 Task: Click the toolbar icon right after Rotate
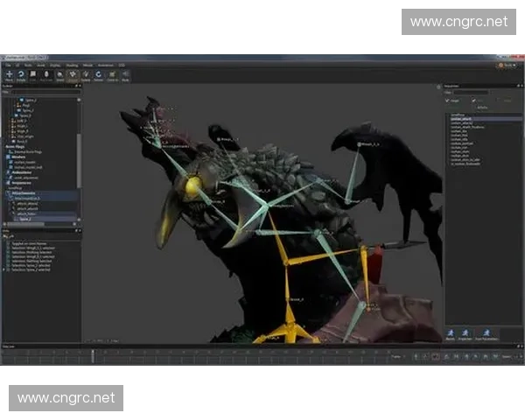coord(33,76)
